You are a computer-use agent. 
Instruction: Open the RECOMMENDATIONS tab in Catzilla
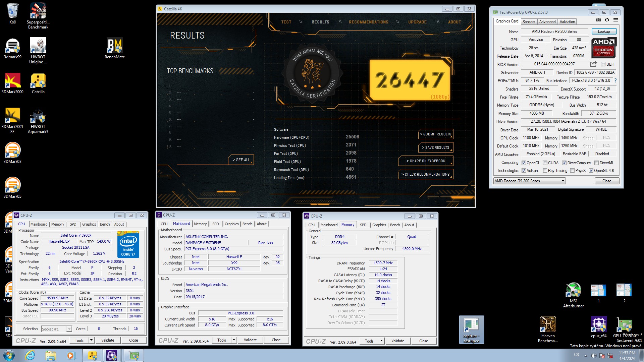pyautogui.click(x=368, y=22)
